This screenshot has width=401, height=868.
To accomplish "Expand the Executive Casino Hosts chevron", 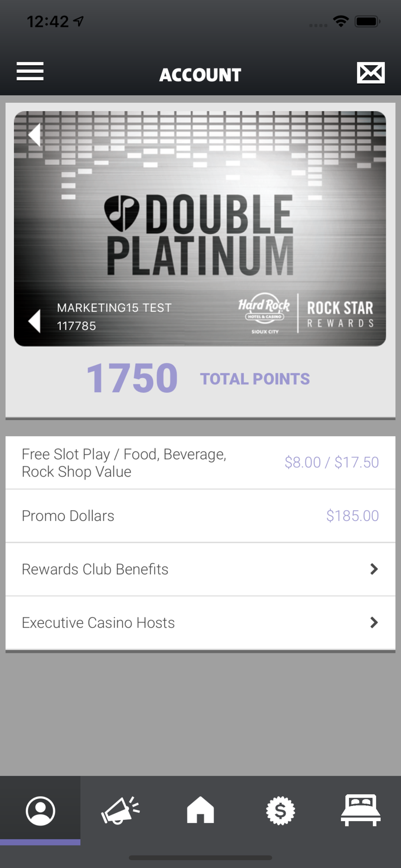I will point(374,623).
